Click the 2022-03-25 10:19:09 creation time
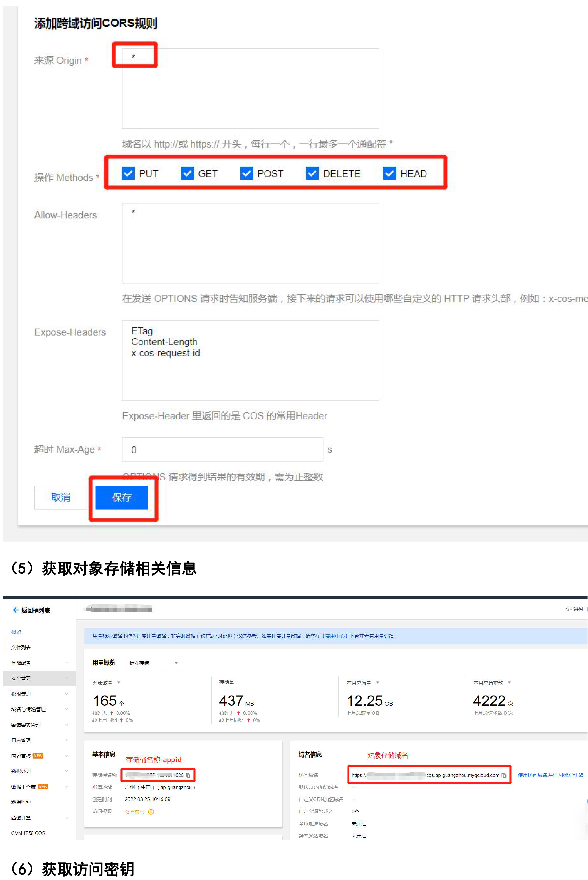 coord(148,799)
